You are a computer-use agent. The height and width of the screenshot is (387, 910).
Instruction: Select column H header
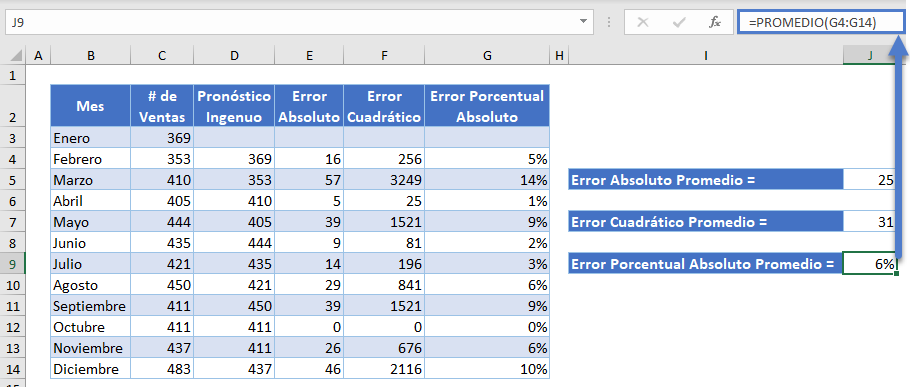(559, 56)
